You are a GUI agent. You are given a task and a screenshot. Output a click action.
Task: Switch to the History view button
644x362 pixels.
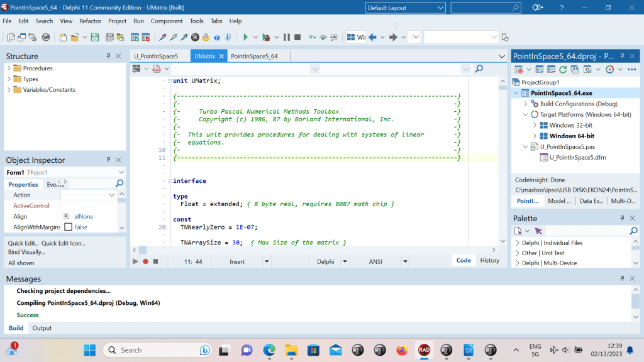tap(489, 261)
